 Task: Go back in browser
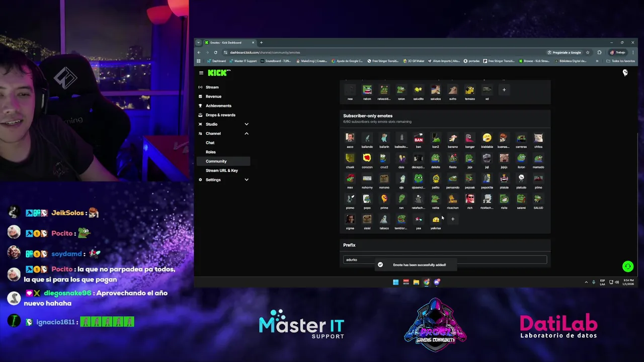[x=199, y=52]
